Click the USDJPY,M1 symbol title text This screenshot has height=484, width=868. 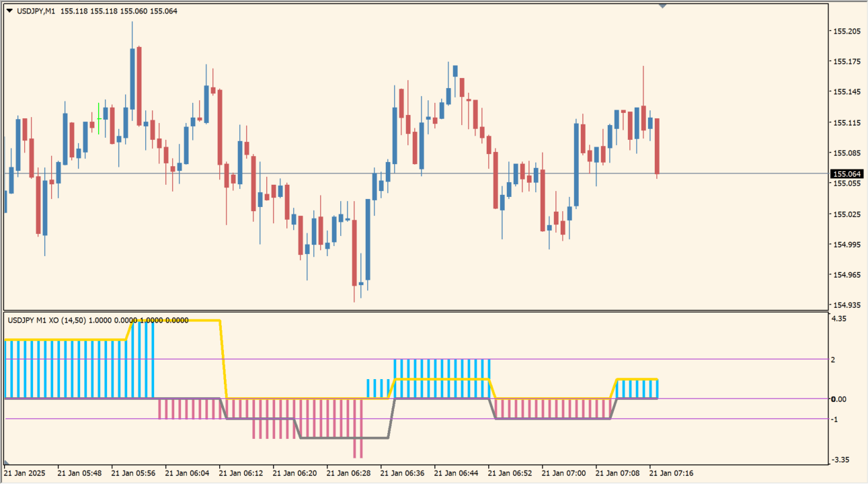36,11
